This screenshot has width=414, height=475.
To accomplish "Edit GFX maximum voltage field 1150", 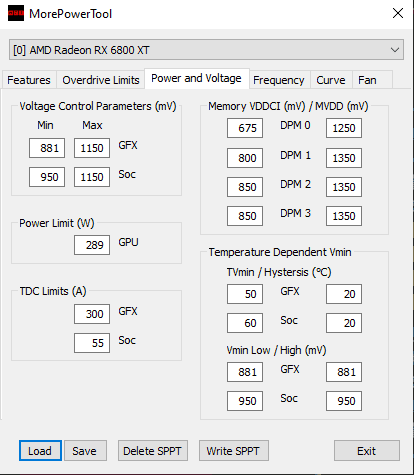I will [92, 148].
